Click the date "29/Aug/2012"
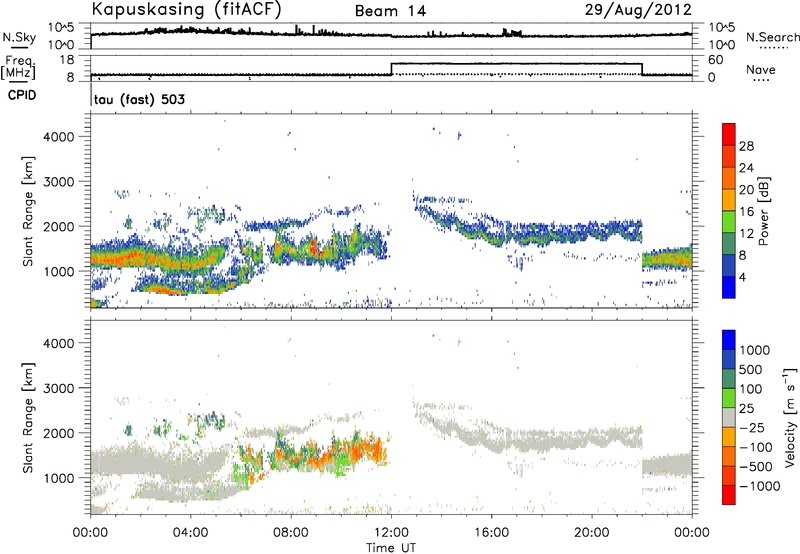Image resolution: width=800 pixels, height=554 pixels. click(638, 9)
